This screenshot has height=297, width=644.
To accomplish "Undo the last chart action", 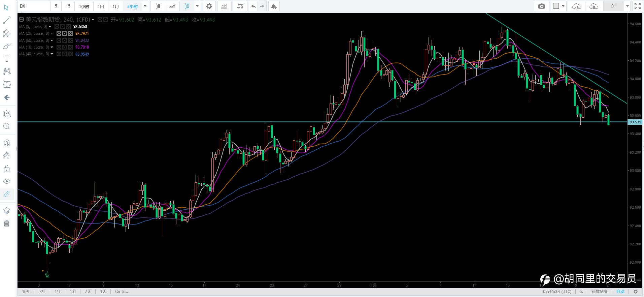I will [253, 6].
